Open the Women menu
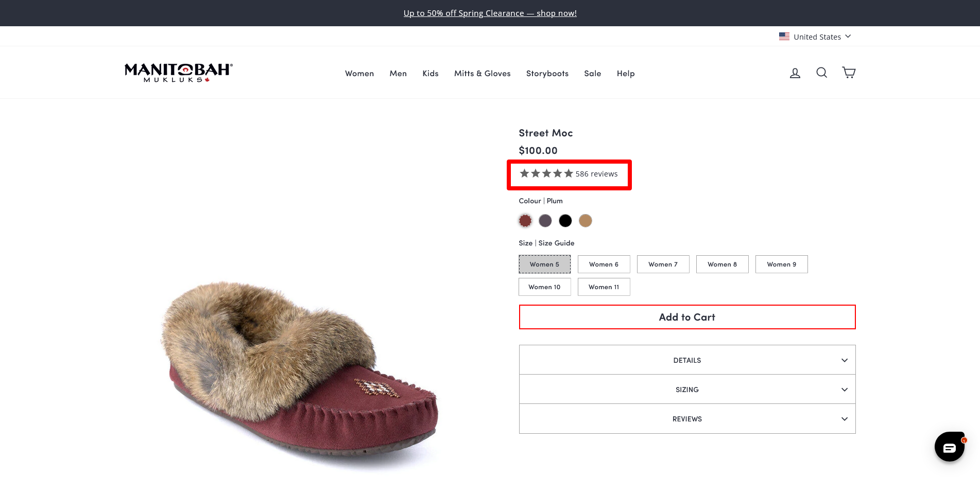 point(359,74)
